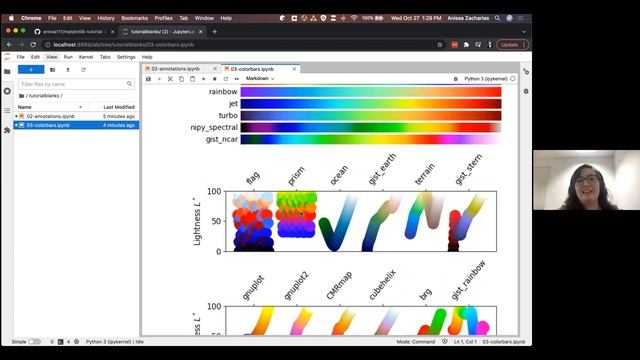The width and height of the screenshot is (640, 360).
Task: Click the Python 3 (ipykernel) kernel name
Action: click(486, 79)
